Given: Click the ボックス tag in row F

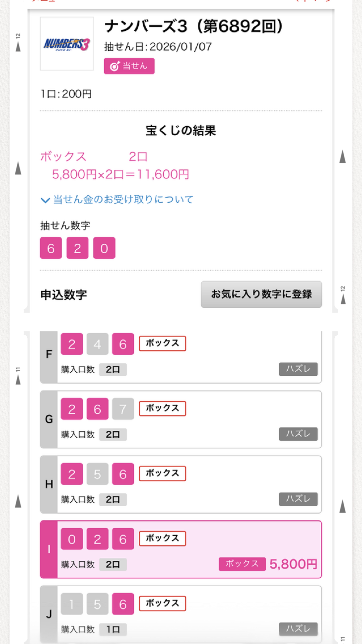Looking at the screenshot, I should (x=162, y=343).
